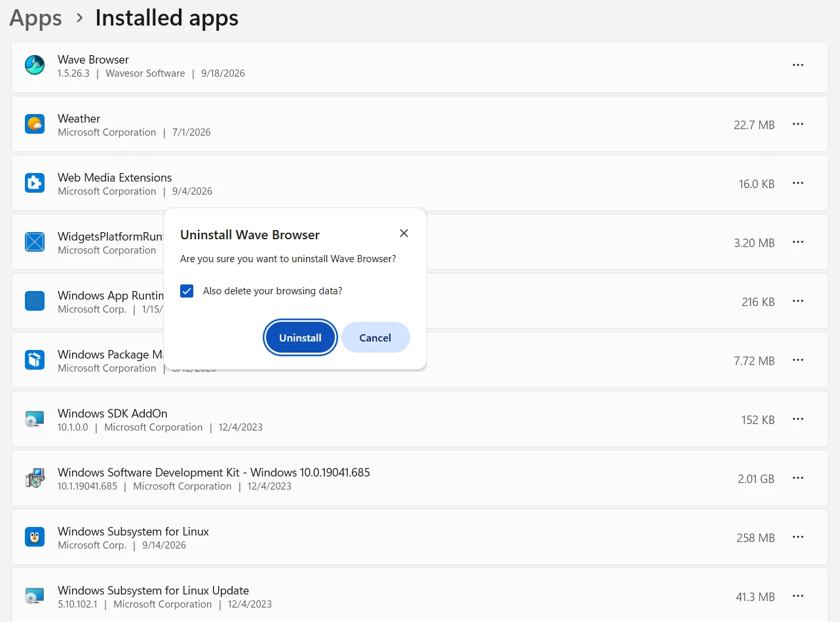Click the Windows Subsystem for Linux name
The width and height of the screenshot is (840, 622).
[133, 532]
